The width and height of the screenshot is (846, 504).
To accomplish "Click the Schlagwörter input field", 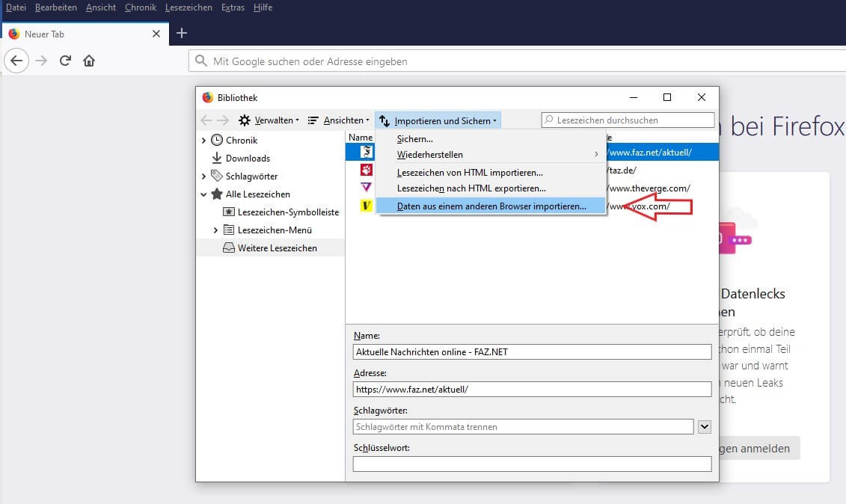I will pos(524,427).
